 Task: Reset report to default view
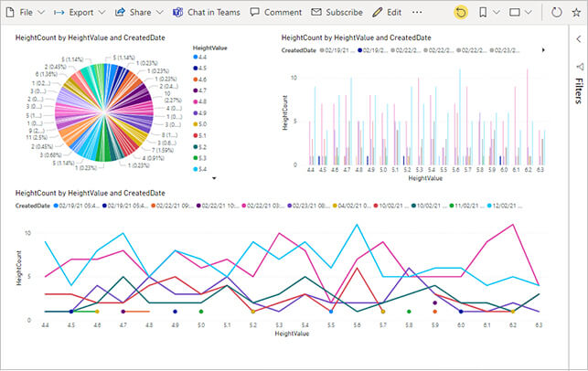(461, 13)
